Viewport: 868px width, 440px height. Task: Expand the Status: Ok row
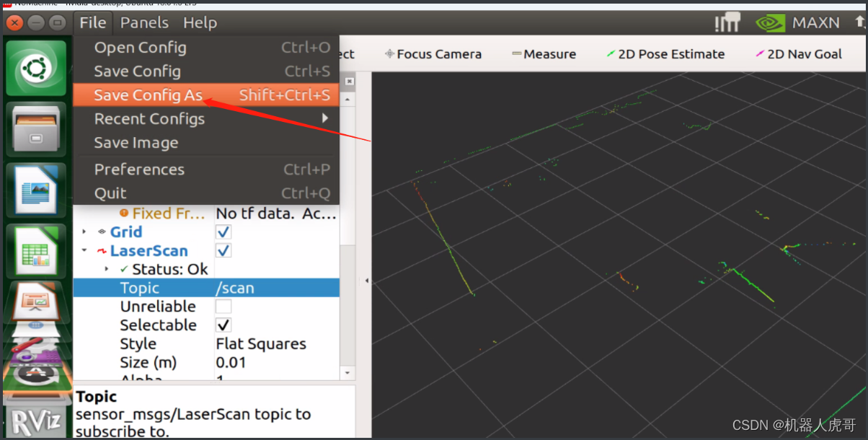pos(107,269)
